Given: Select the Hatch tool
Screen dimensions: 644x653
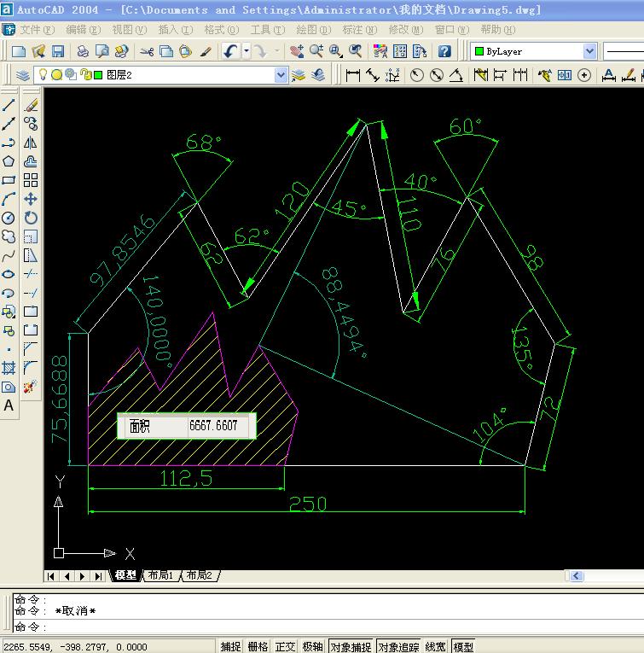Looking at the screenshot, I should point(9,368).
